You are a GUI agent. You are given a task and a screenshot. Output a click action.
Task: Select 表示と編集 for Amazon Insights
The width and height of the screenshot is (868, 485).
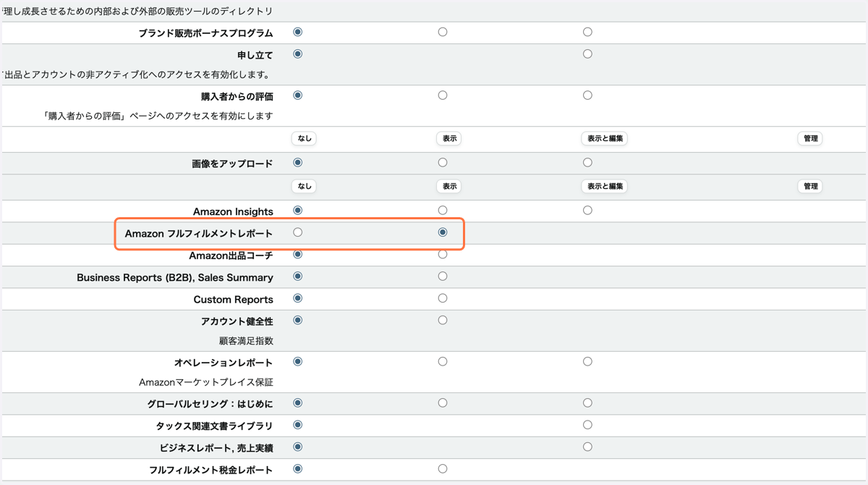[587, 210]
